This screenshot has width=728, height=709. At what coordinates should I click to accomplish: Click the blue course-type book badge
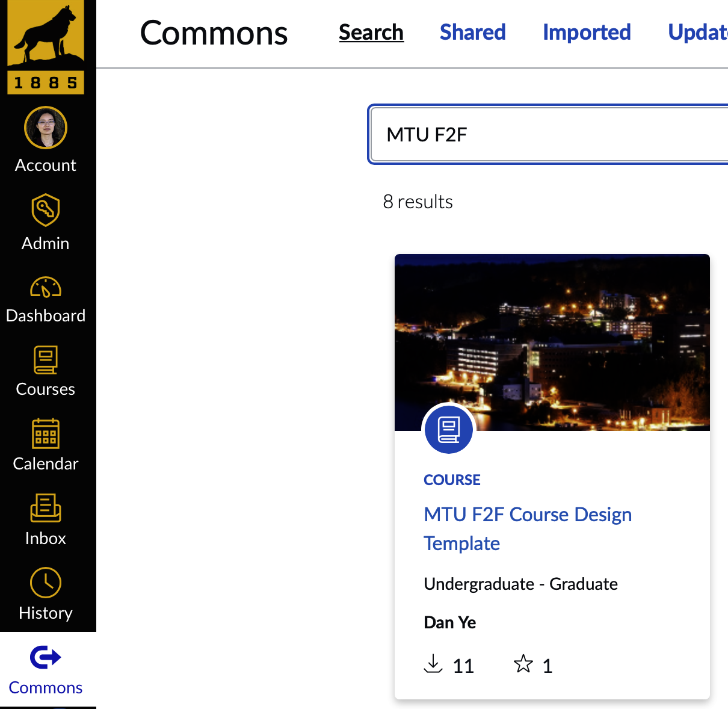click(449, 429)
